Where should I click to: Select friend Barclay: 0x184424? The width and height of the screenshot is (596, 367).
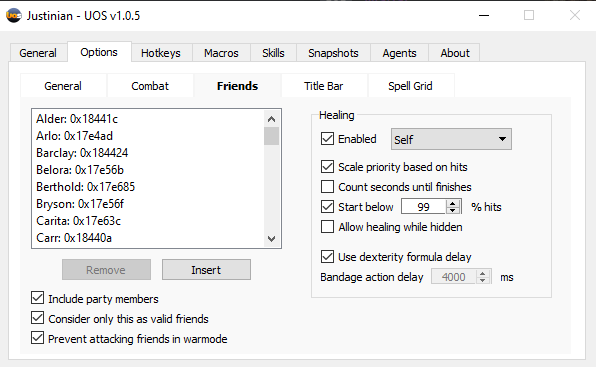[148, 153]
